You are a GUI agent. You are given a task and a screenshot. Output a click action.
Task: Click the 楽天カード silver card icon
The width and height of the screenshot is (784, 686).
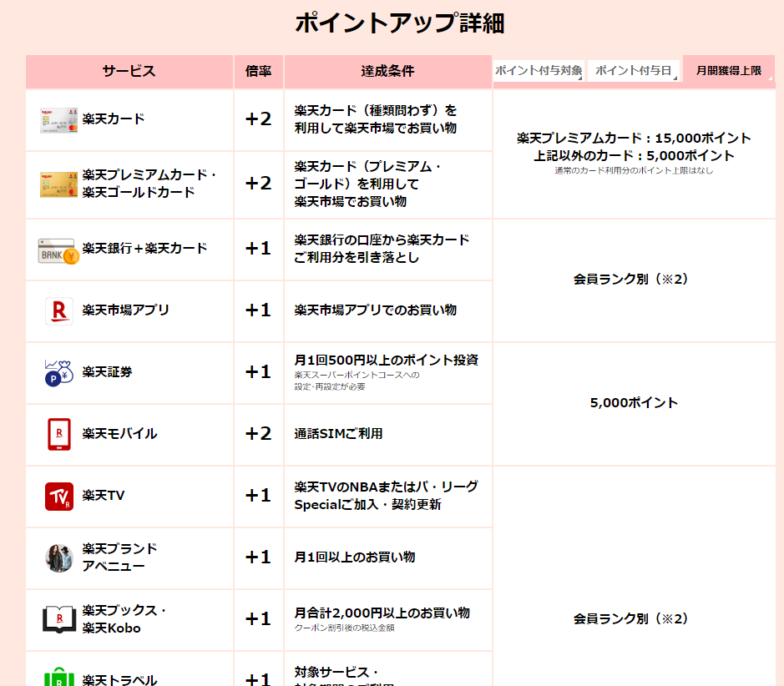click(x=58, y=120)
